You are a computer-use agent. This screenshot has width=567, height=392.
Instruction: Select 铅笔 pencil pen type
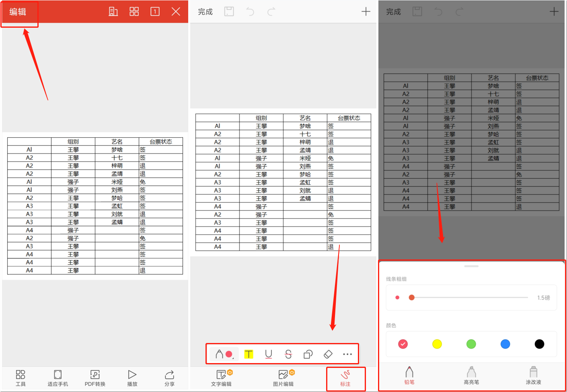coord(409,376)
